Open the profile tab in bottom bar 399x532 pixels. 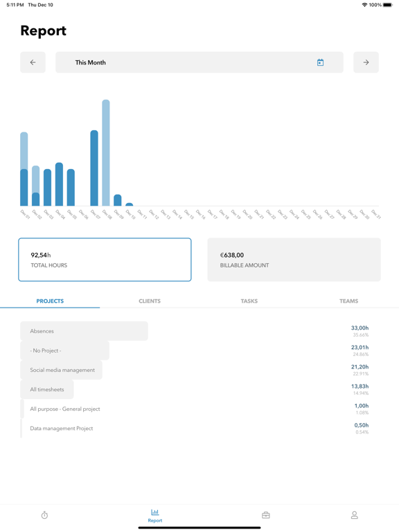[354, 515]
